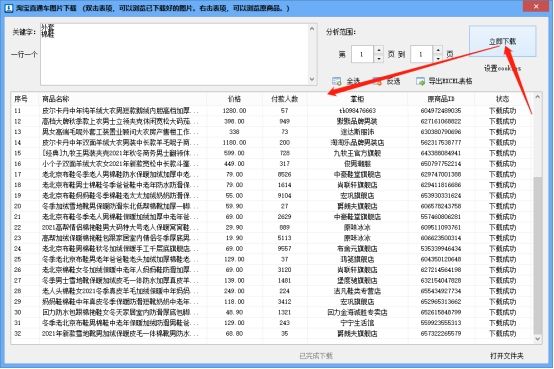Click 下载成功 status in row 20
Screen dimensions: 554x369
502,206
